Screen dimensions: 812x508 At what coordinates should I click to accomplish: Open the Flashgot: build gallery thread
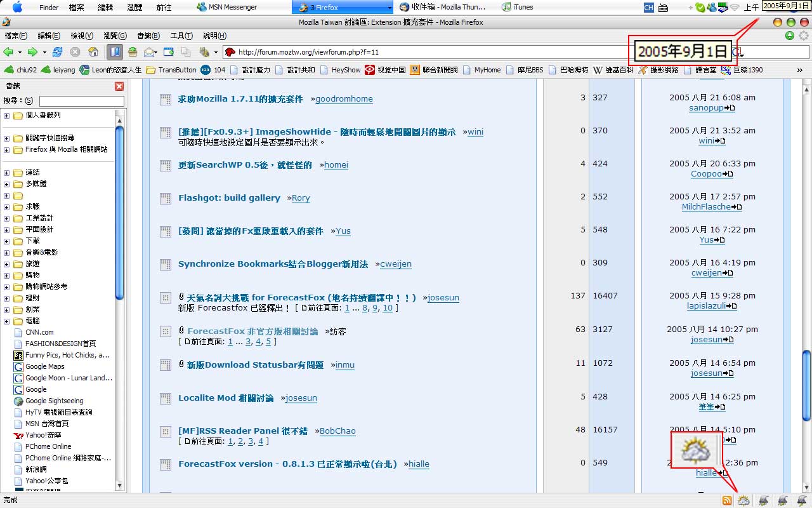point(229,198)
